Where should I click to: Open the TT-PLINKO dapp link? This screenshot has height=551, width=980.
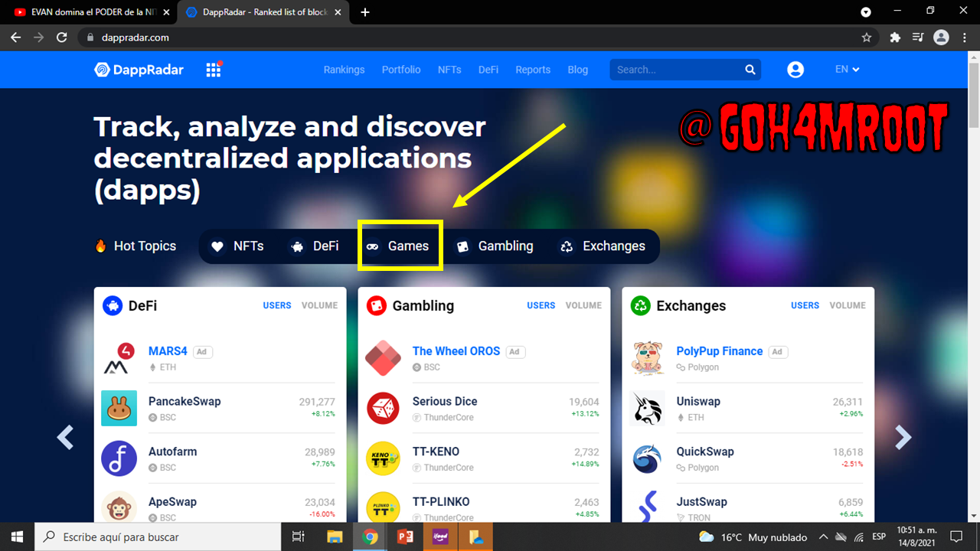[x=441, y=502]
